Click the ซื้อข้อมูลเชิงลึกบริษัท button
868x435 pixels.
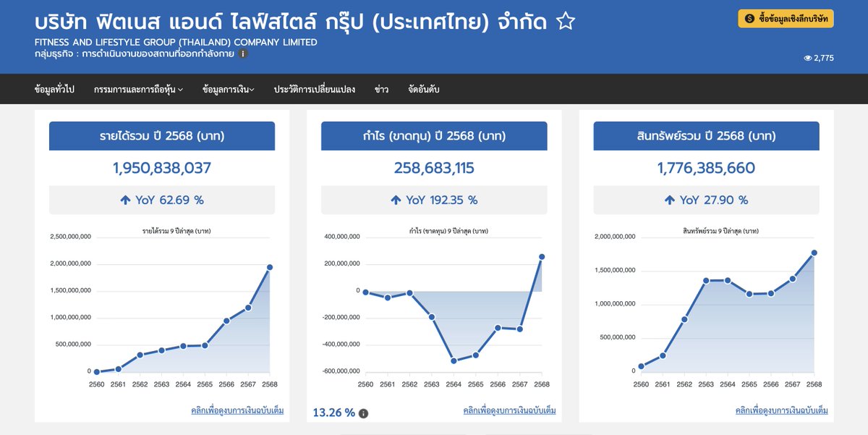coord(786,19)
